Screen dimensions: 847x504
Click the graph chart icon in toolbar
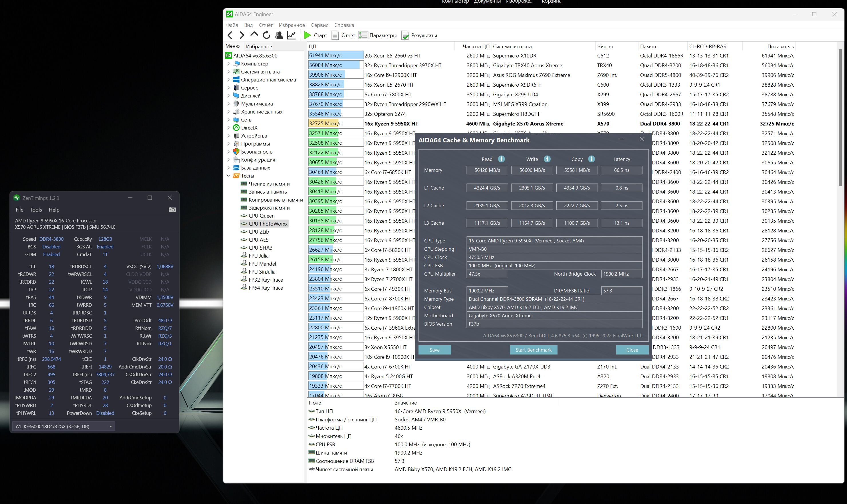tap(291, 35)
